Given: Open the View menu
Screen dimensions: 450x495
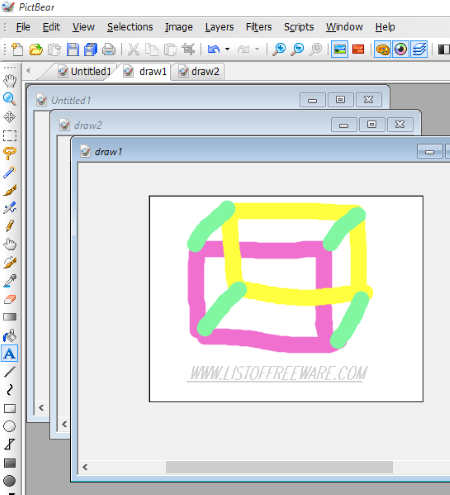Looking at the screenshot, I should 83,27.
